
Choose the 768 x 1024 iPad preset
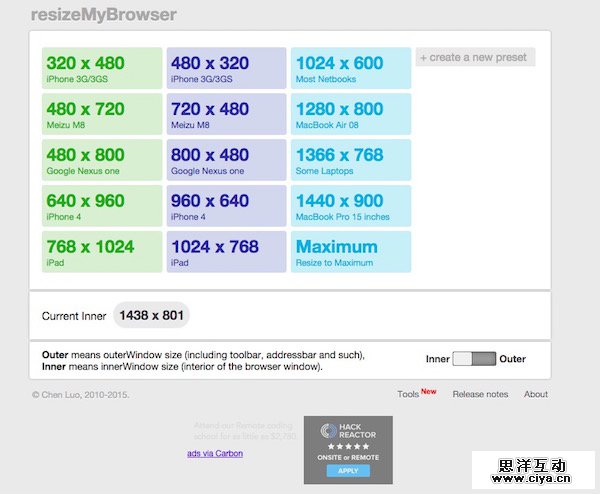tap(102, 252)
